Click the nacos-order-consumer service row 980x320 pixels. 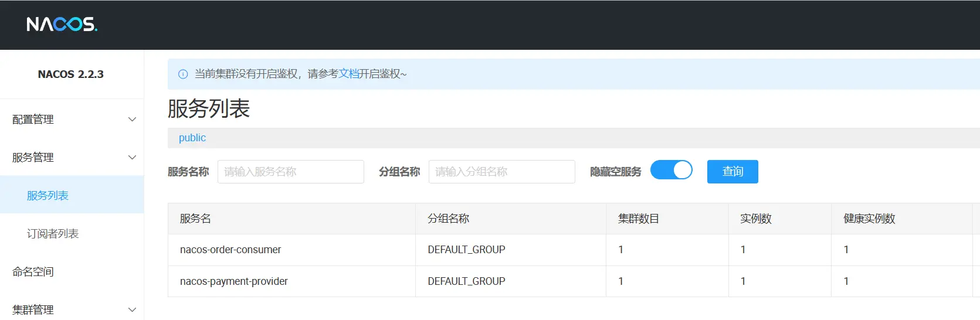click(230, 250)
